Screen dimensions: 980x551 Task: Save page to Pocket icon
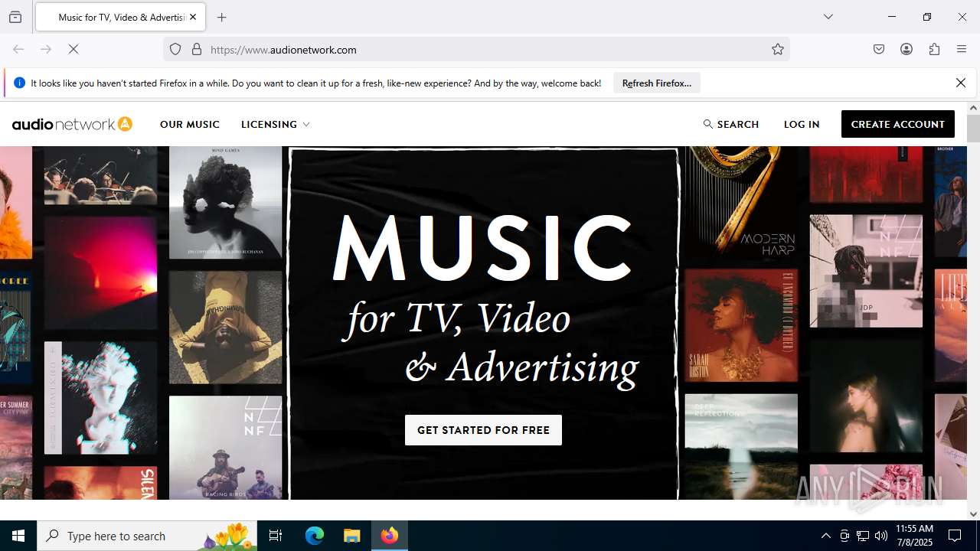click(879, 49)
